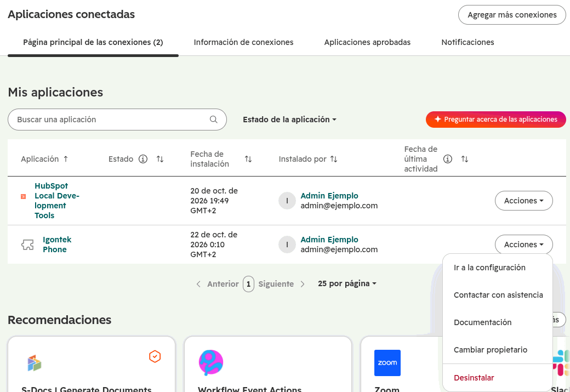This screenshot has height=392, width=570.
Task: Switch to Información de conexiones tab
Action: [x=243, y=42]
